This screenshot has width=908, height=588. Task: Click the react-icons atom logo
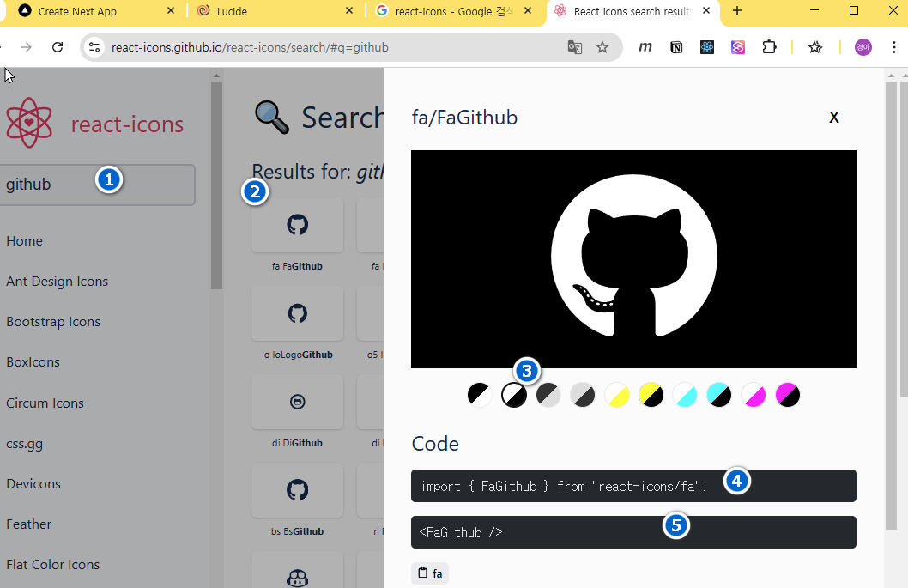(29, 123)
